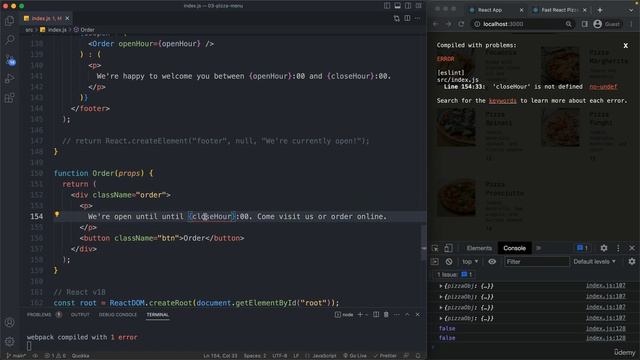Image resolution: width=640 pixels, height=360 pixels.
Task: Toggle the bottom panel layout icon
Action: coord(398,6)
